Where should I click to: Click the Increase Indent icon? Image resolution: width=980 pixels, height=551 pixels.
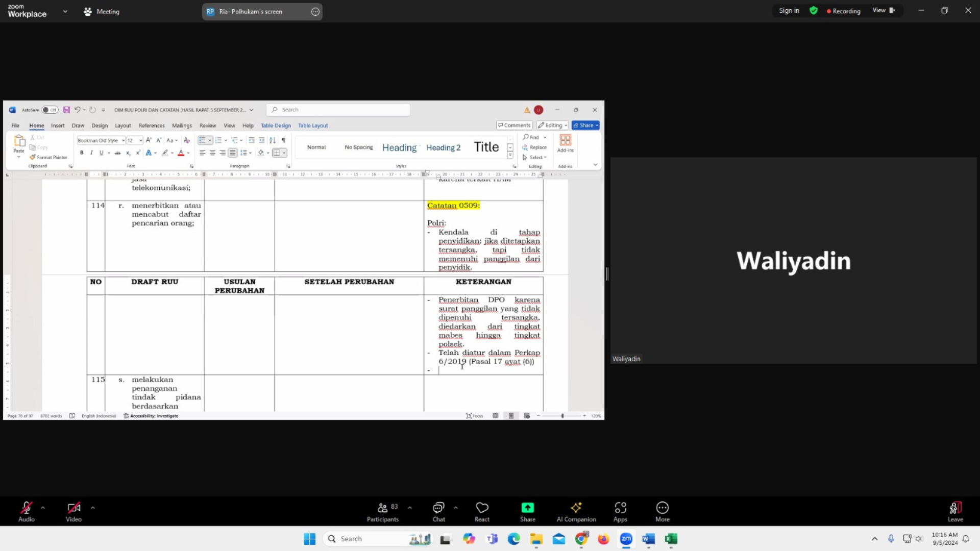(261, 140)
